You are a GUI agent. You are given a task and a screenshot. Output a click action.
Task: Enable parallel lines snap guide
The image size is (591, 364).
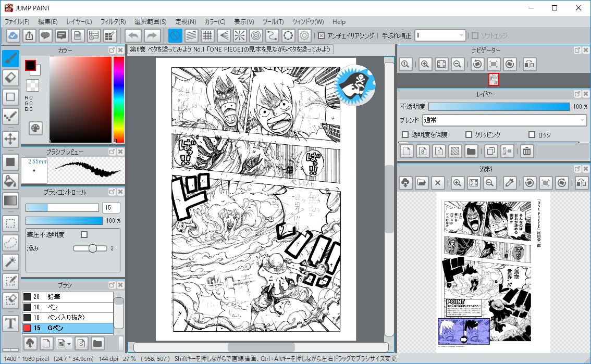pyautogui.click(x=191, y=36)
